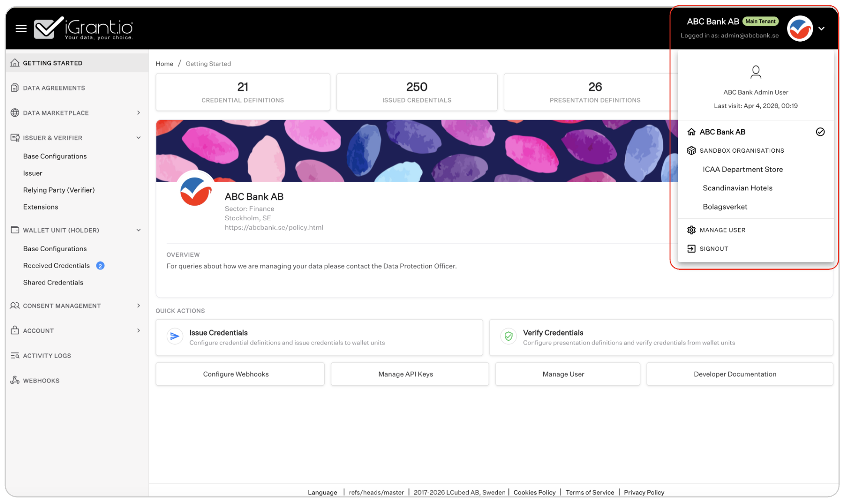The height and width of the screenshot is (504, 848).
Task: Open the abcbank.se policy URL
Action: (274, 227)
